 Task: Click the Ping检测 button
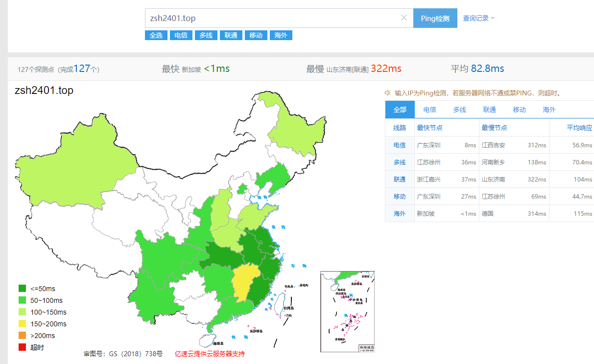point(435,18)
